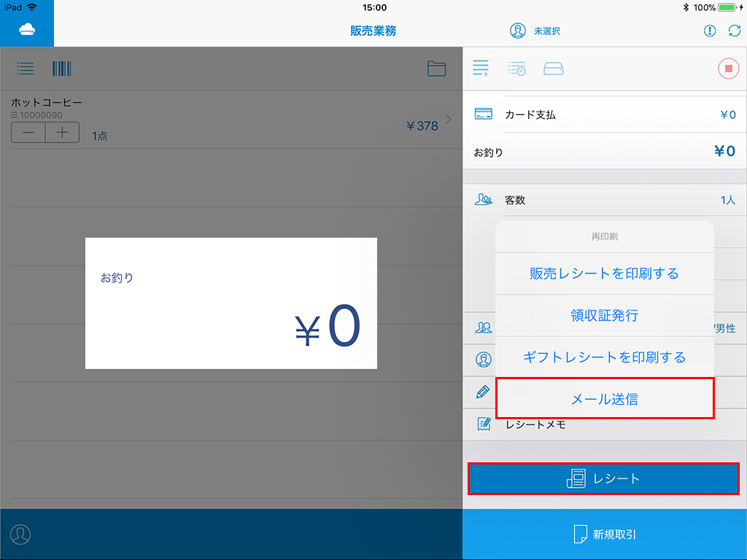Tap the ¥378 item price

422,125
